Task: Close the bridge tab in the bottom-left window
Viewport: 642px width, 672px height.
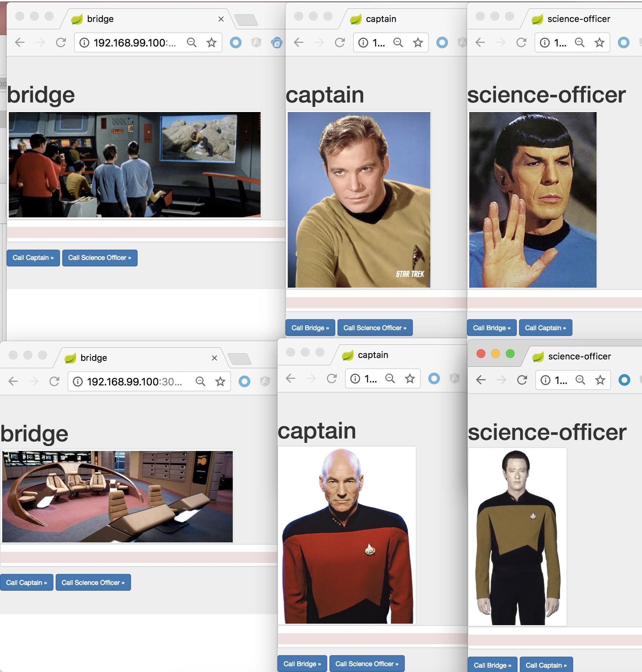Action: [x=214, y=358]
